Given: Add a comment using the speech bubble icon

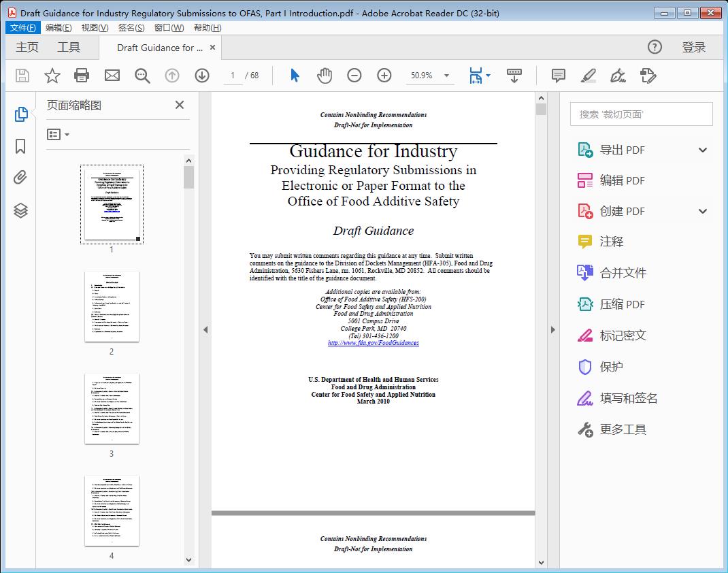Looking at the screenshot, I should point(558,76).
